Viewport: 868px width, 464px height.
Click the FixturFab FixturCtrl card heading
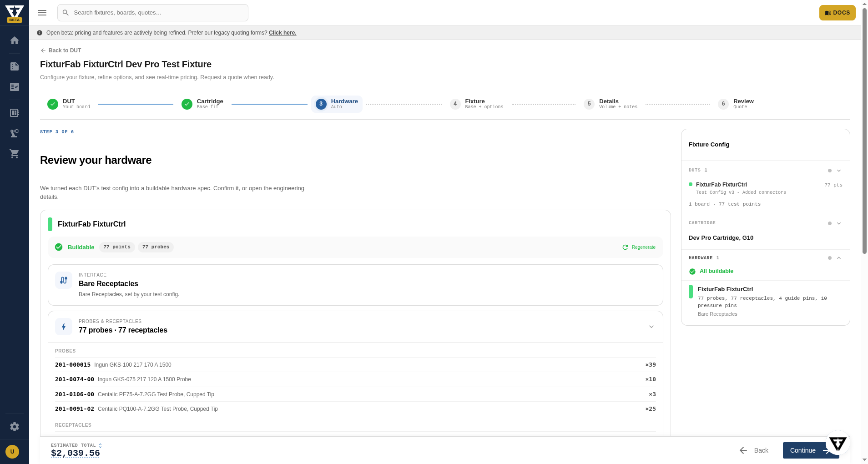(91, 224)
